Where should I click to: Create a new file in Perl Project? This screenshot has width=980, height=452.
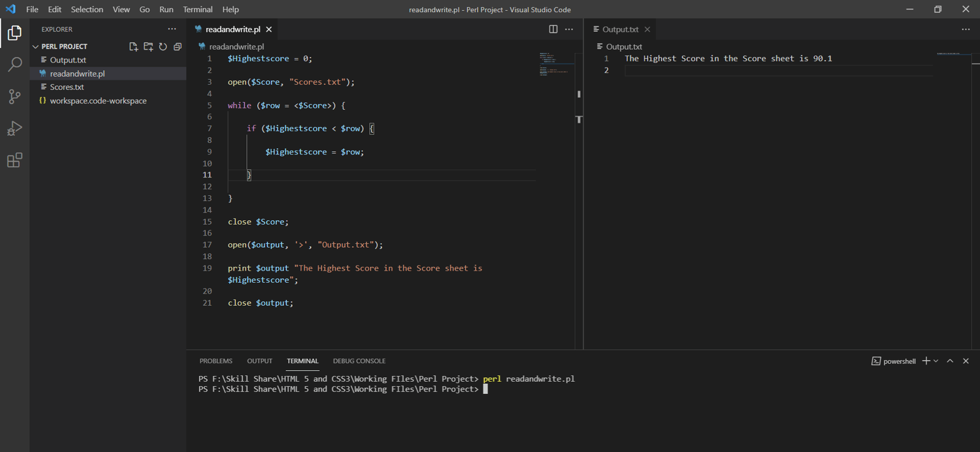(133, 47)
